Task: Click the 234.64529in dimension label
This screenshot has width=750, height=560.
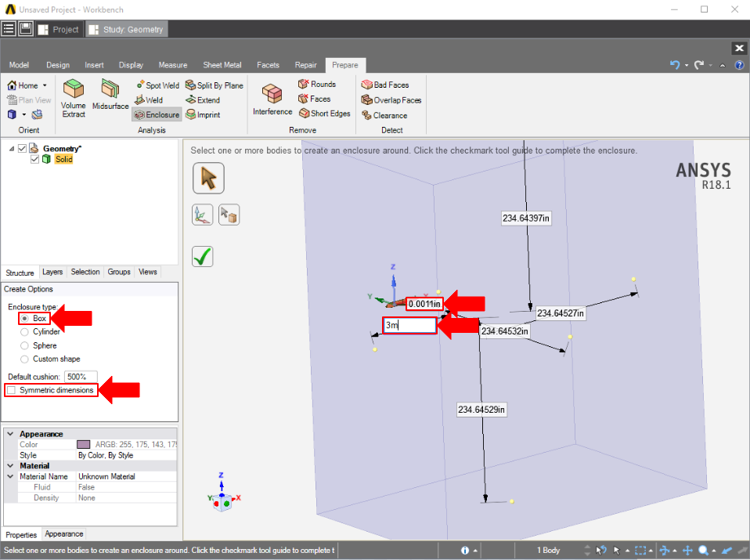Action: 481,410
